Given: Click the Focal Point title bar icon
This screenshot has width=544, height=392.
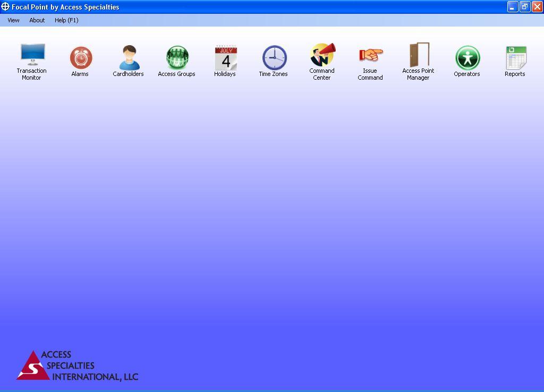Looking at the screenshot, I should coord(5,6).
